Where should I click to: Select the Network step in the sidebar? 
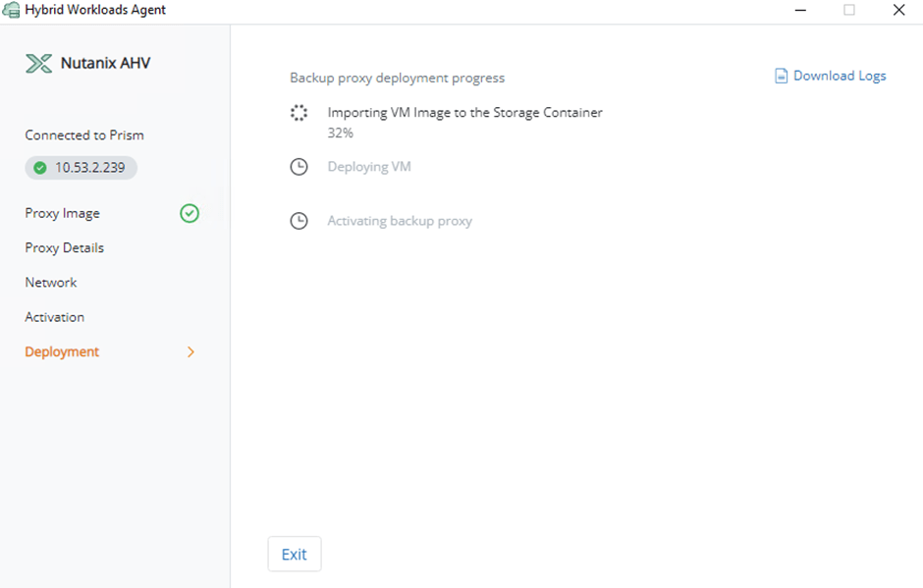[x=51, y=282]
